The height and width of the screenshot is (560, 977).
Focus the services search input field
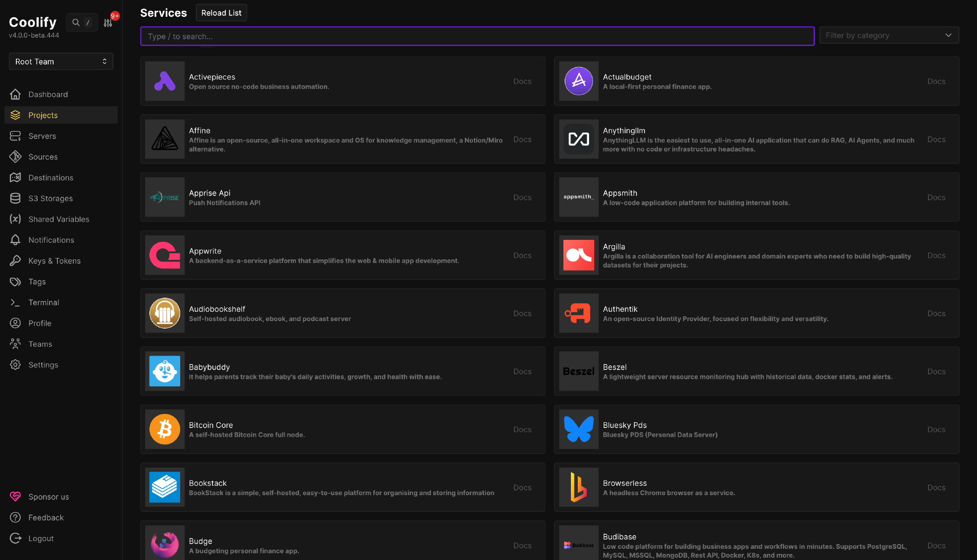click(477, 36)
